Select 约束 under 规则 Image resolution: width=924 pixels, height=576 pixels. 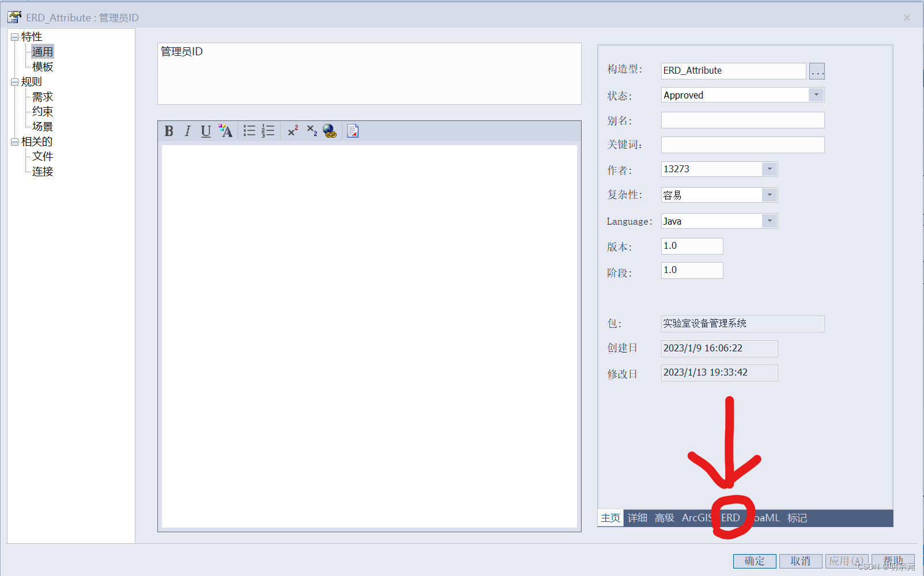tap(43, 112)
